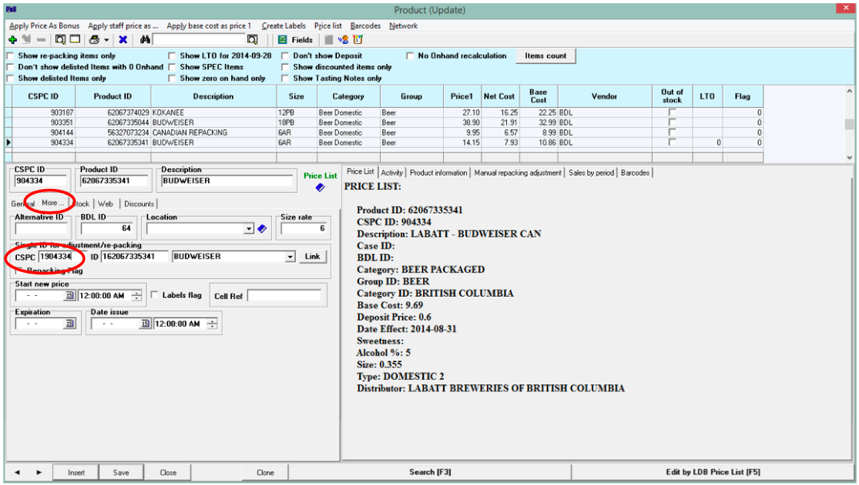Click the gray minus remove icon
The width and height of the screenshot is (859, 485).
click(x=41, y=40)
